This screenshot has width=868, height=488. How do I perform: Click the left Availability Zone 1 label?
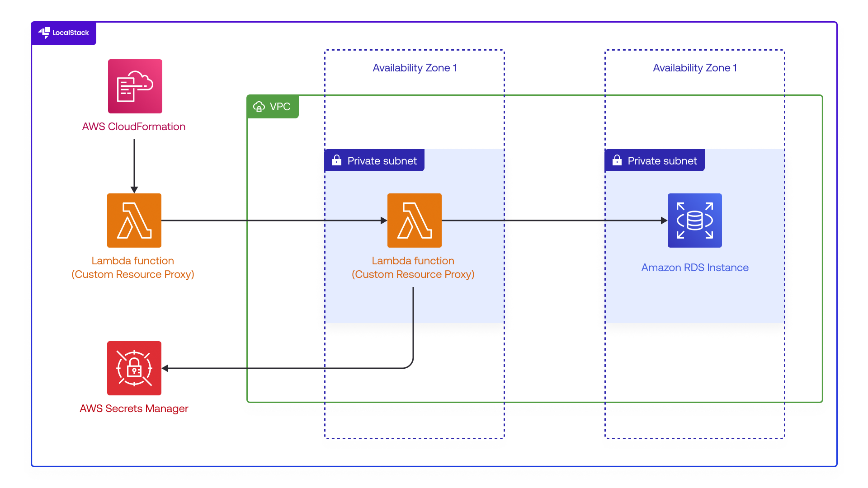[415, 68]
